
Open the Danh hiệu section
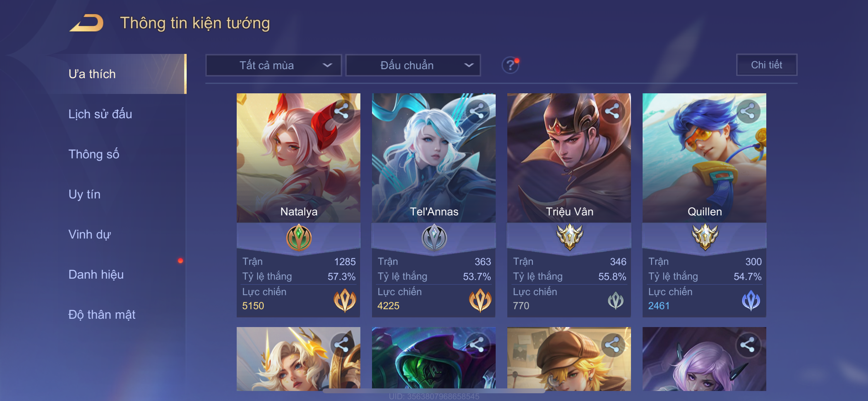coord(96,274)
